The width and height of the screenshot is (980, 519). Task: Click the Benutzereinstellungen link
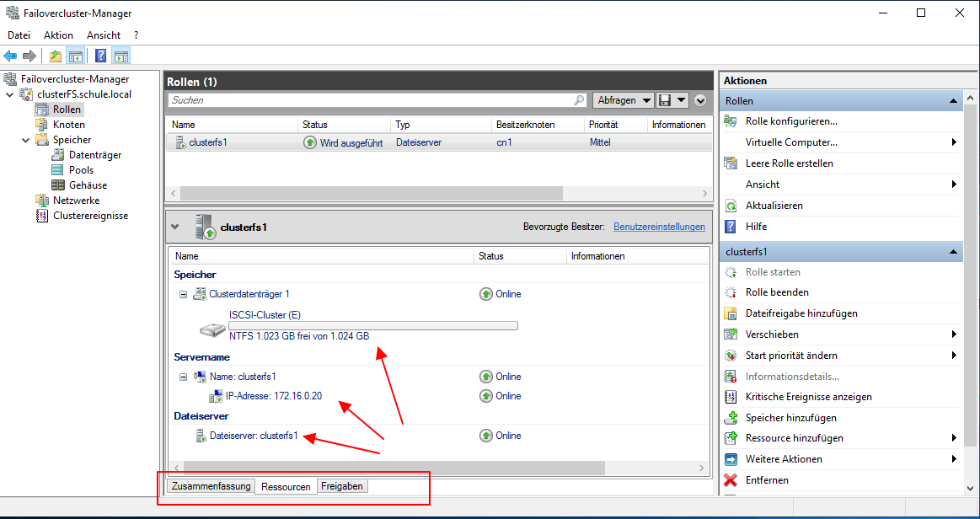click(660, 226)
